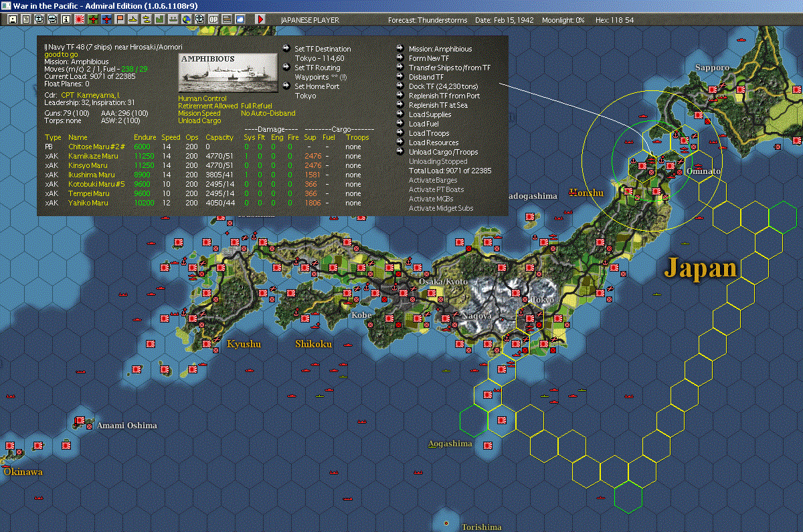The image size is (803, 532).
Task: Toggle Full Refuel option
Action: click(256, 106)
